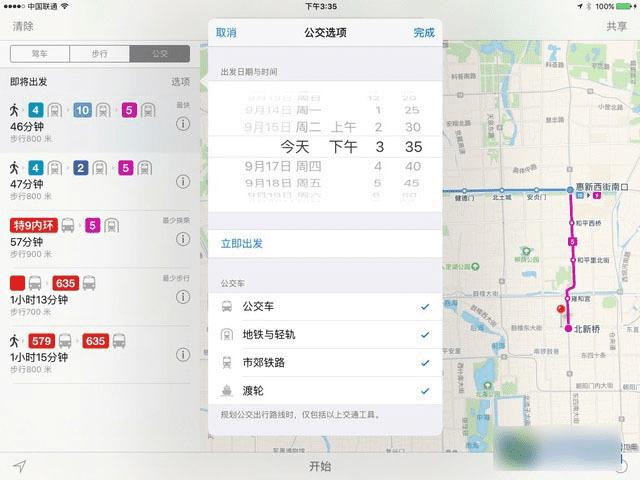Viewport: 640px width, 480px height.
Task: Tap the subway icon in 地铁与轻轨 row
Action: [227, 334]
